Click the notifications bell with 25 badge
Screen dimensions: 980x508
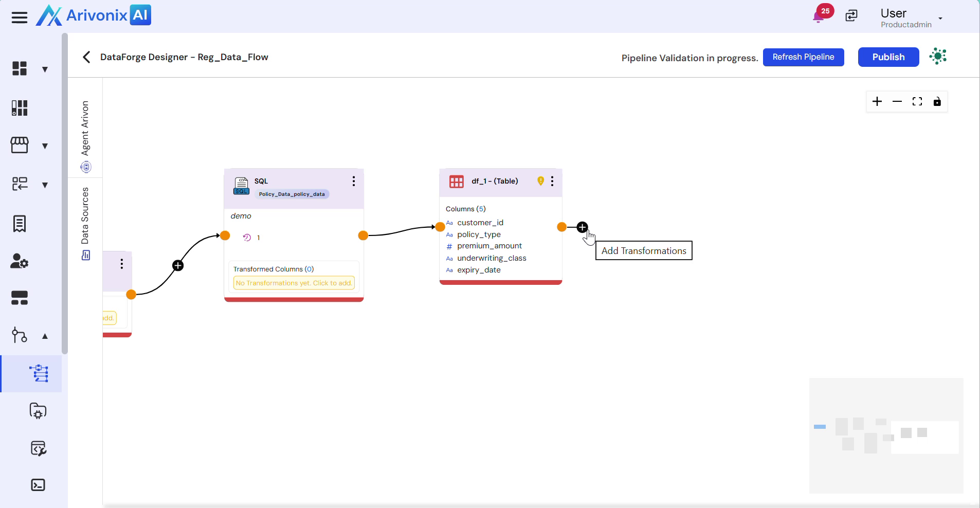pyautogui.click(x=819, y=16)
